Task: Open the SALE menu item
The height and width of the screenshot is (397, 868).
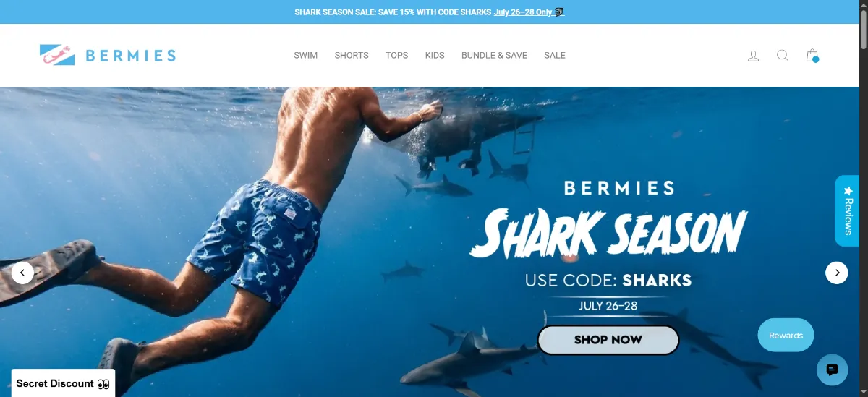Action: pos(555,56)
